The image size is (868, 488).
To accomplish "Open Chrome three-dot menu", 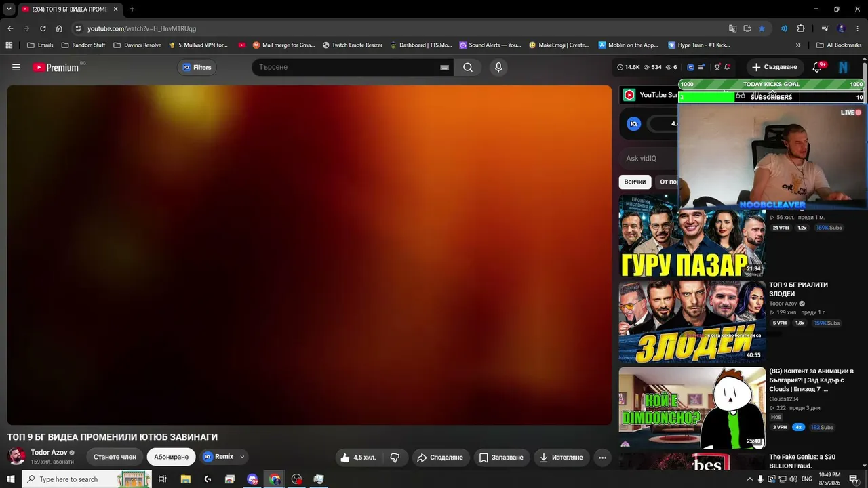I will pyautogui.click(x=858, y=28).
